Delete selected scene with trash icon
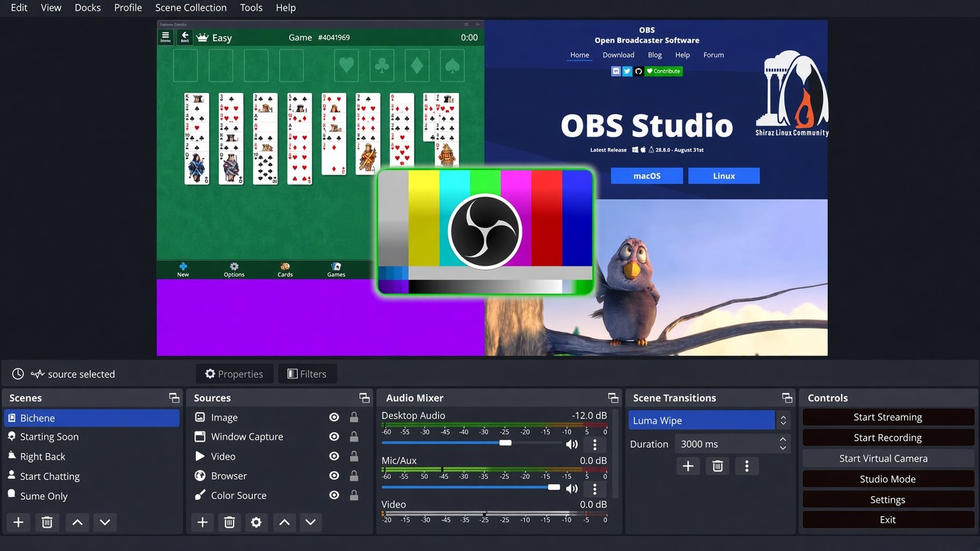Screen dimensions: 980x551 click(x=47, y=522)
